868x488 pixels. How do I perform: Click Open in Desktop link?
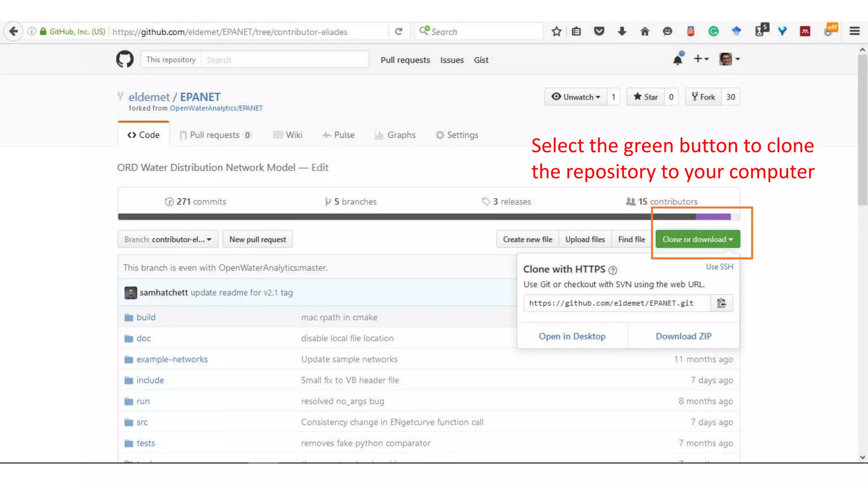572,336
